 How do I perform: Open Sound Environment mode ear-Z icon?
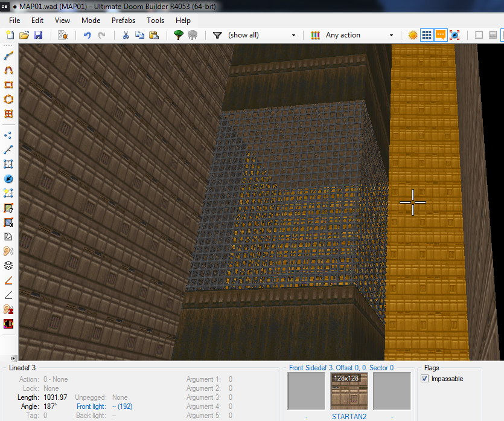[8, 309]
